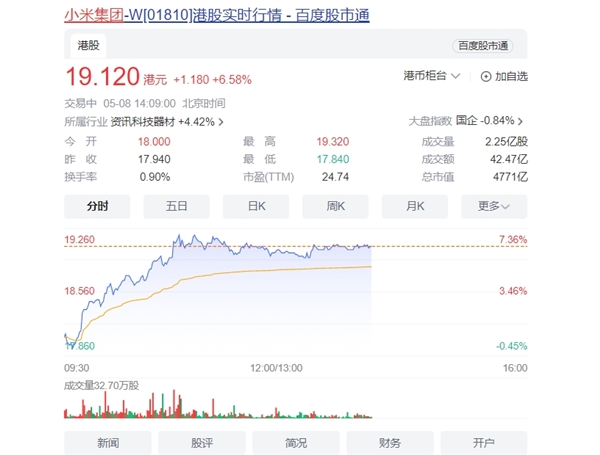Viewport: 600px width, 455px height.
Task: View the 简况 company profile
Action: tap(296, 443)
